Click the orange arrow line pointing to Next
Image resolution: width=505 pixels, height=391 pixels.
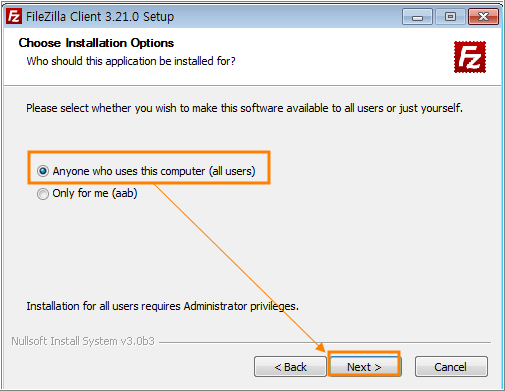pos(238,267)
